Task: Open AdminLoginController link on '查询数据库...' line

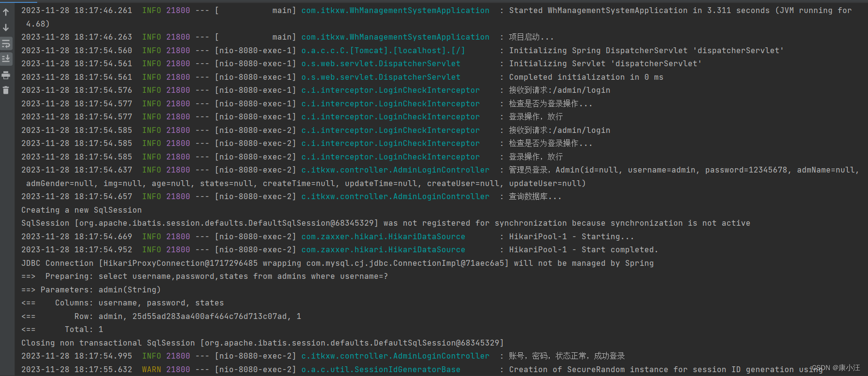Action: coord(395,196)
